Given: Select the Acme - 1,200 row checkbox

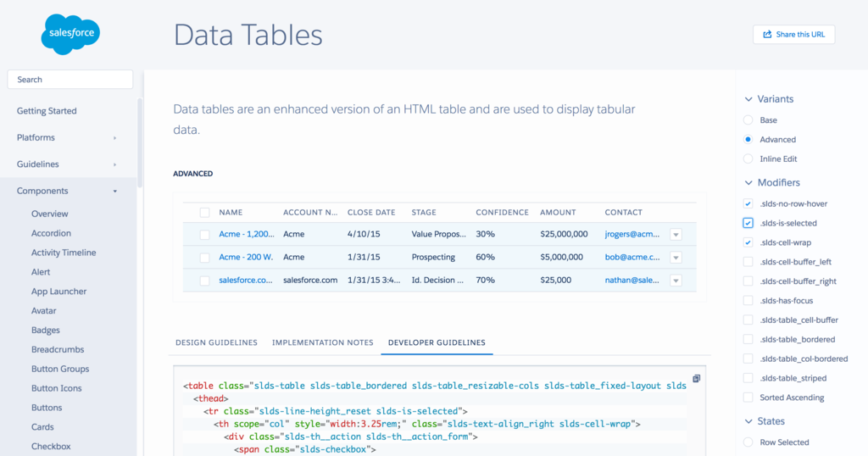Looking at the screenshot, I should pos(205,235).
